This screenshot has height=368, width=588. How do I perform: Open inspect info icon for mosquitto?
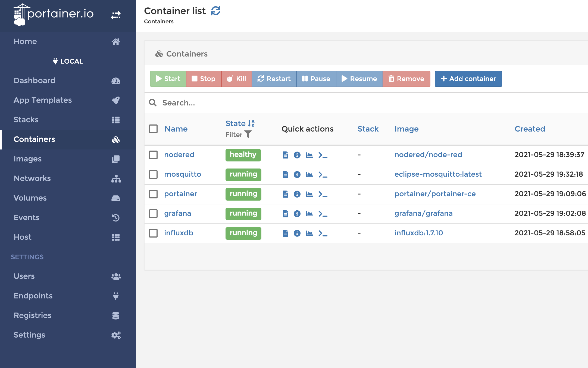(297, 174)
